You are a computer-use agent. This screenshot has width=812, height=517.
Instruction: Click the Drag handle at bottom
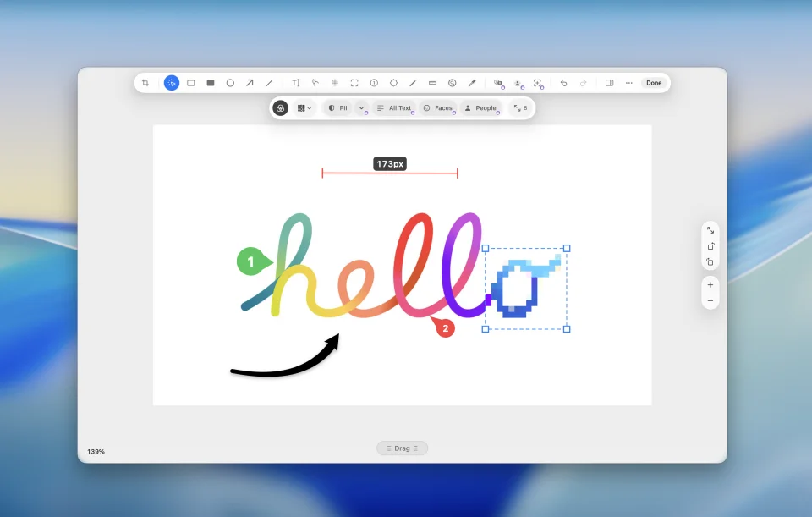coord(403,448)
